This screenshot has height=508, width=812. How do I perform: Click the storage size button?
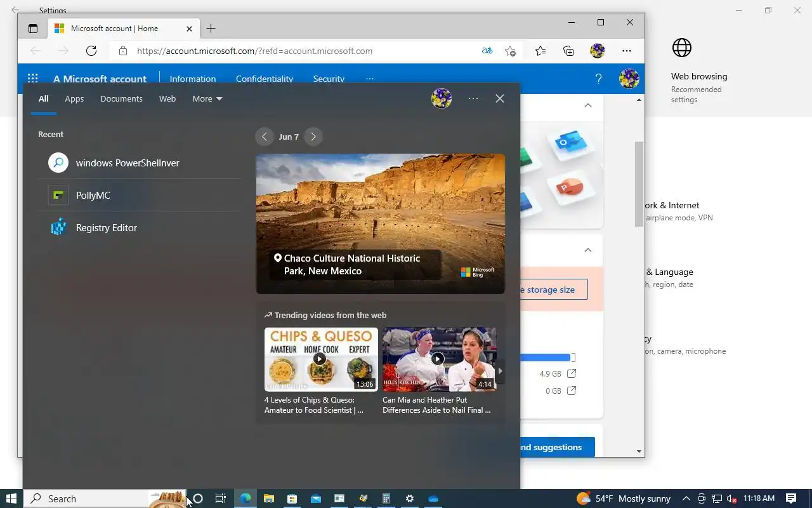point(554,290)
